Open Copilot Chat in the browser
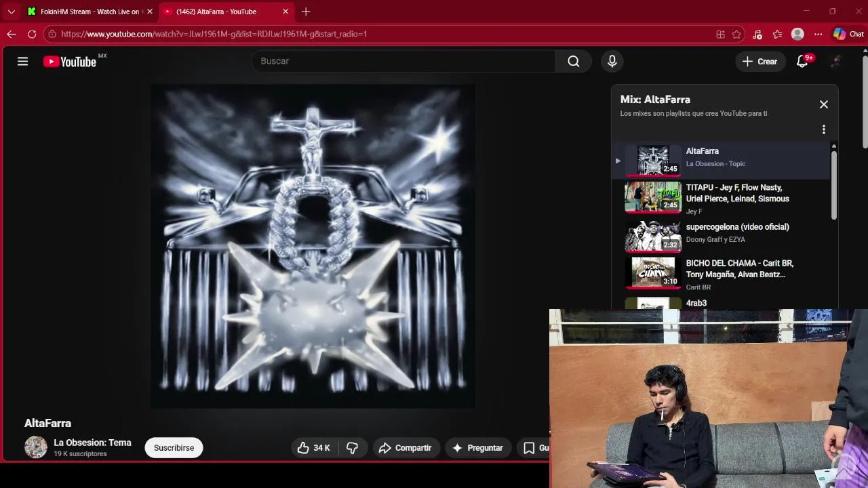This screenshot has height=488, width=868. click(x=848, y=34)
